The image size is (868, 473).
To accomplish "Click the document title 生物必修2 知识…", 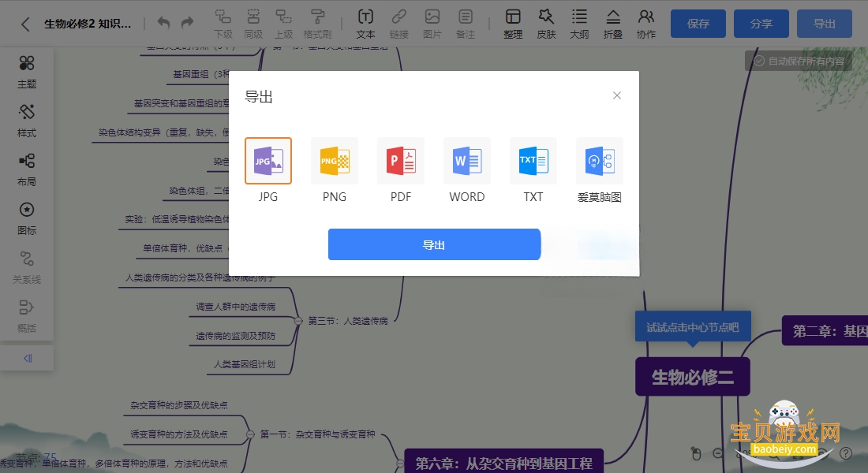I will (88, 24).
